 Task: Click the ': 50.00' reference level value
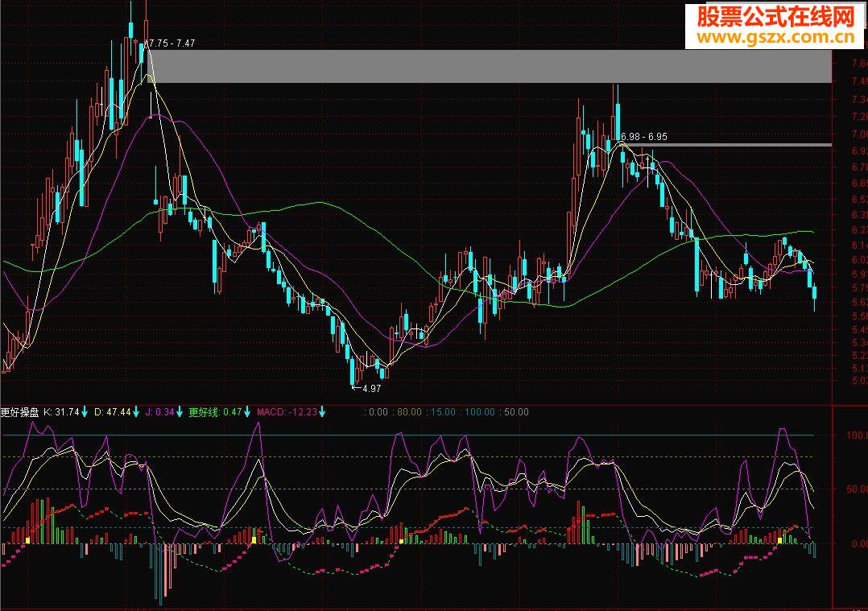(x=515, y=412)
